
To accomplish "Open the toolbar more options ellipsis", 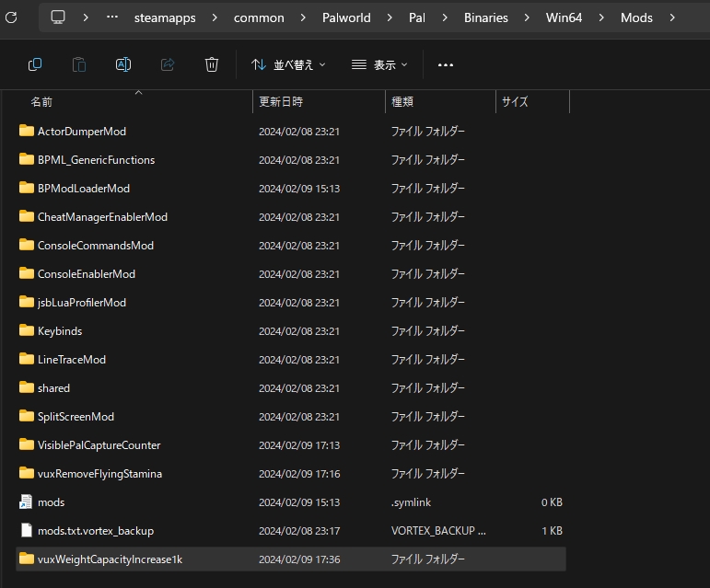I will pyautogui.click(x=446, y=65).
